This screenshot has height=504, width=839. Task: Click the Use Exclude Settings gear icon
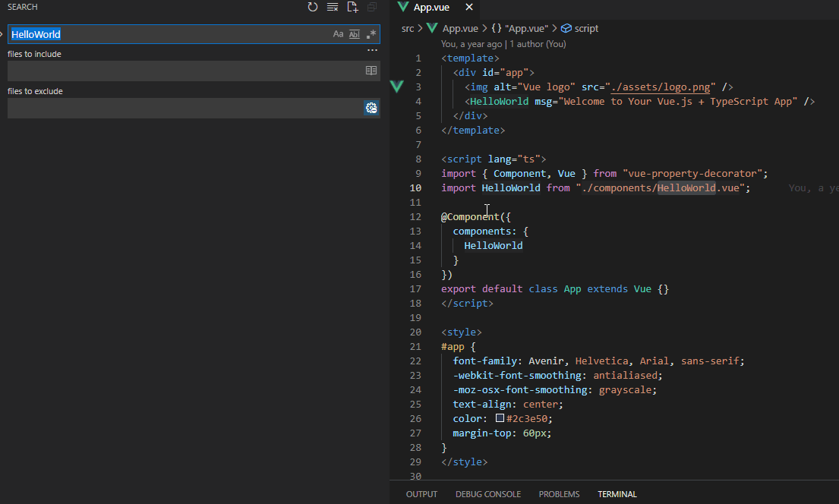(x=371, y=107)
